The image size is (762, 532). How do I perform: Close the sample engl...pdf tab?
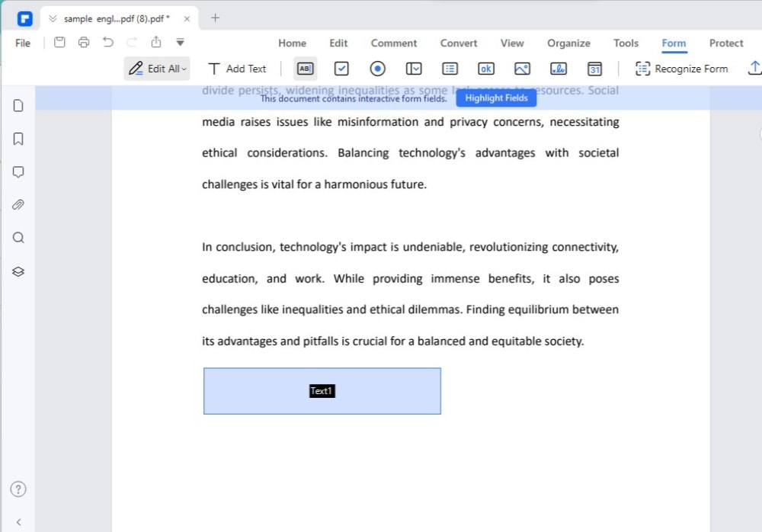187,19
